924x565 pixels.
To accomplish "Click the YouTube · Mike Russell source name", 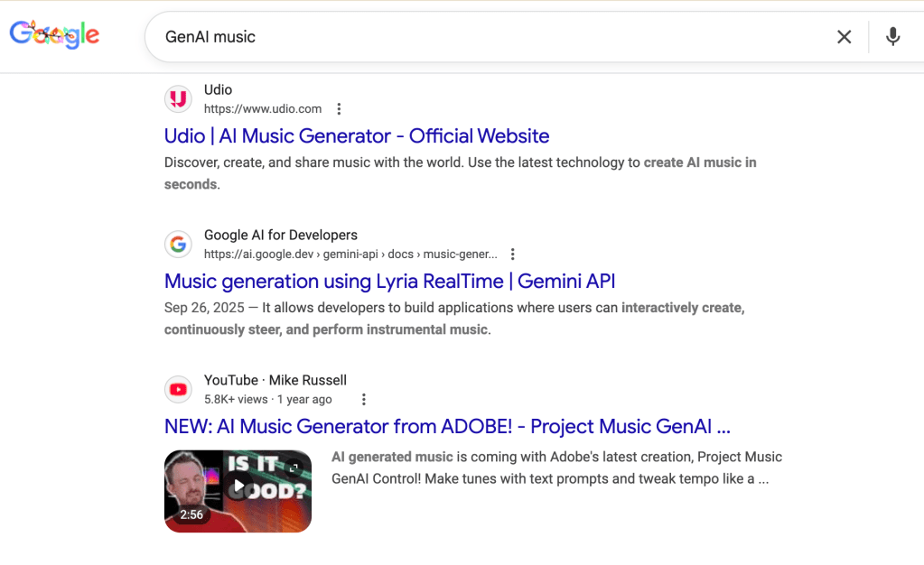I will [275, 380].
